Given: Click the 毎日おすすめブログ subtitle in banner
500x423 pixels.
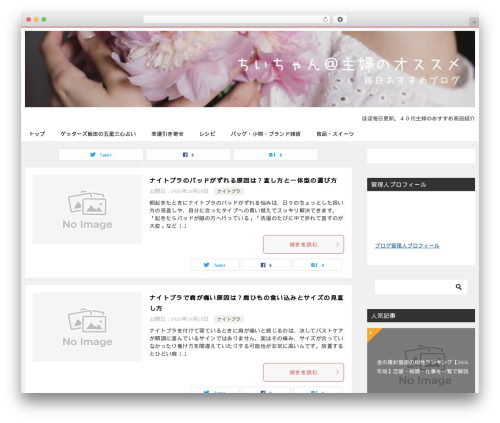Looking at the screenshot, I should (412, 80).
